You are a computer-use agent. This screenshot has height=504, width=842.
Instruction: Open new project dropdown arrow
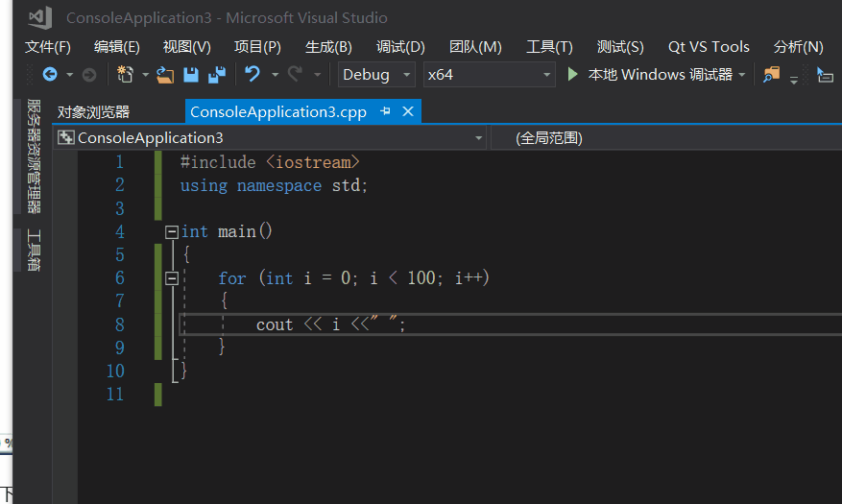[146, 75]
